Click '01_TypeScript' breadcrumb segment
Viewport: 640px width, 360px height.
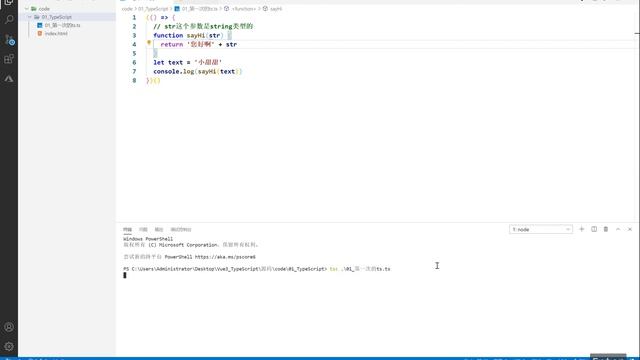(153, 9)
